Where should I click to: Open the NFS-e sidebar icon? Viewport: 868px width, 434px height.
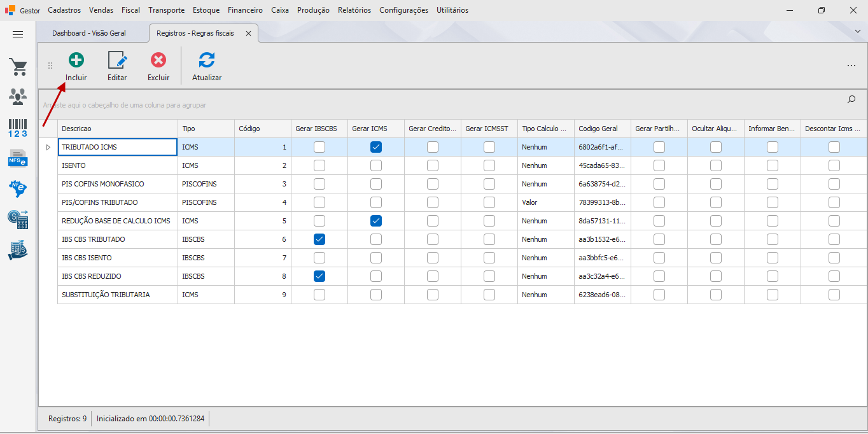[x=18, y=158]
